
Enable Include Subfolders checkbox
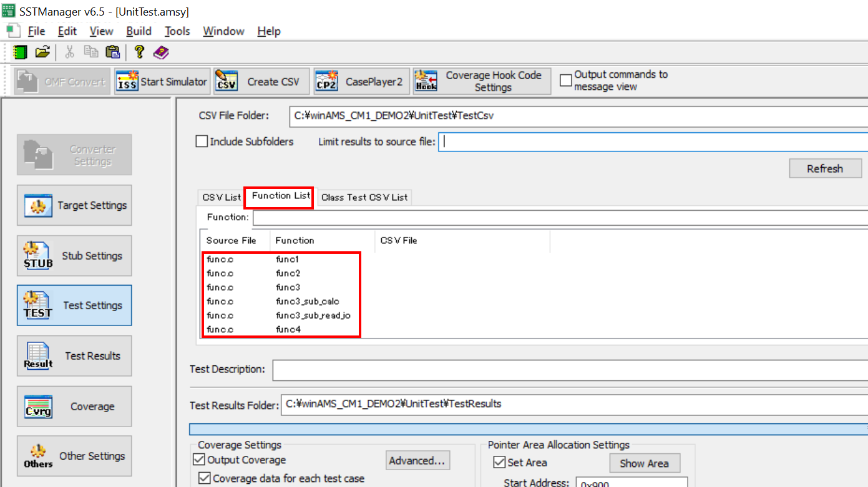(x=202, y=142)
